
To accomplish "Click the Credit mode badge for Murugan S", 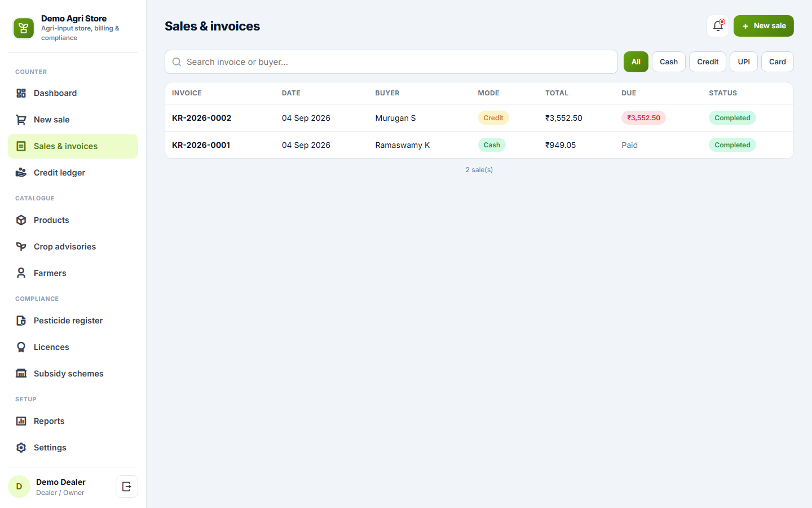I will (493, 118).
